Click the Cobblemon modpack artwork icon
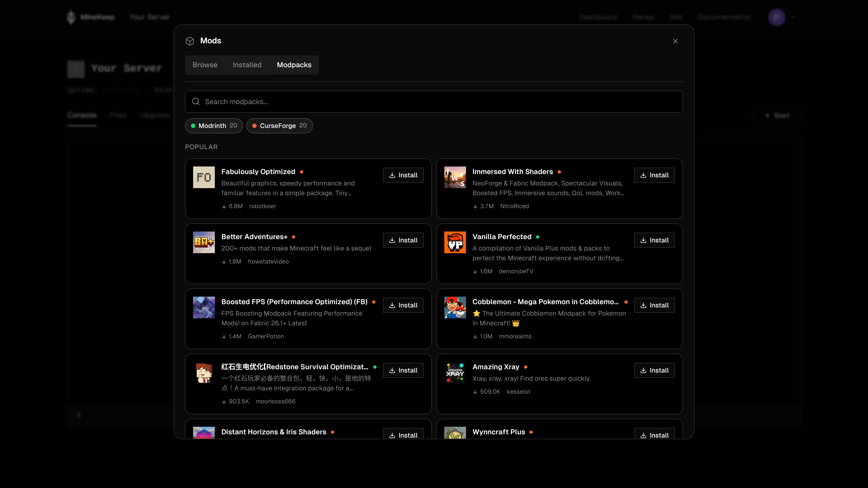This screenshot has height=488, width=868. tap(455, 307)
